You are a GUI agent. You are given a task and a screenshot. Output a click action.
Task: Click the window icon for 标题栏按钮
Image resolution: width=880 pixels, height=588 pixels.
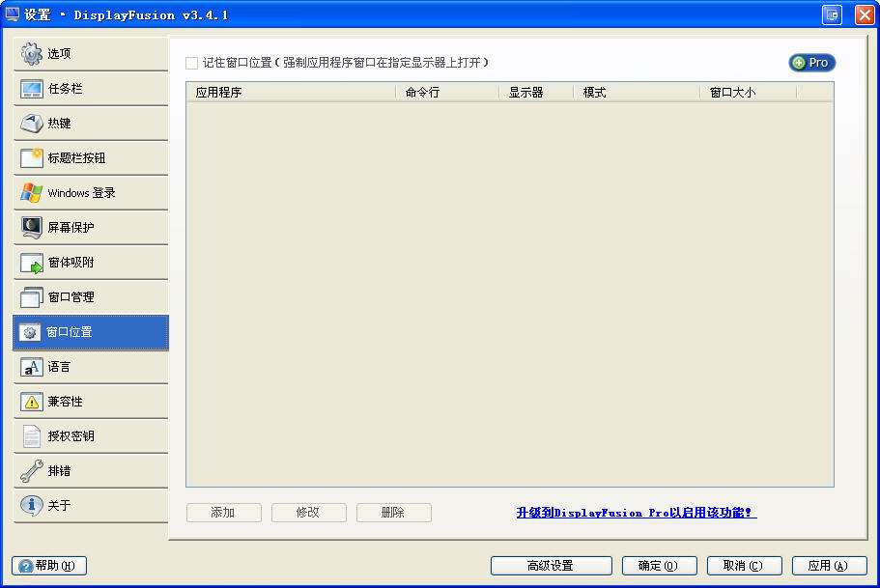32,157
